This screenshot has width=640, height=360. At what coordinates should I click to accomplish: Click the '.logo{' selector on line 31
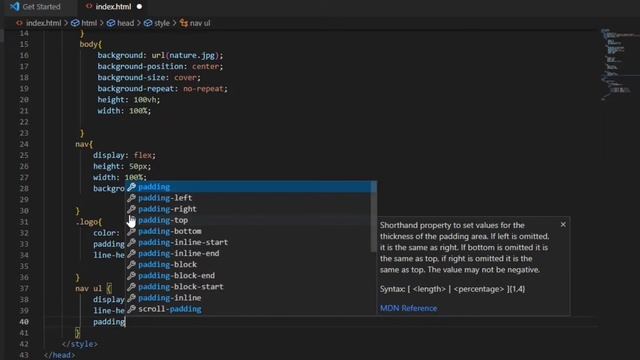coord(88,222)
